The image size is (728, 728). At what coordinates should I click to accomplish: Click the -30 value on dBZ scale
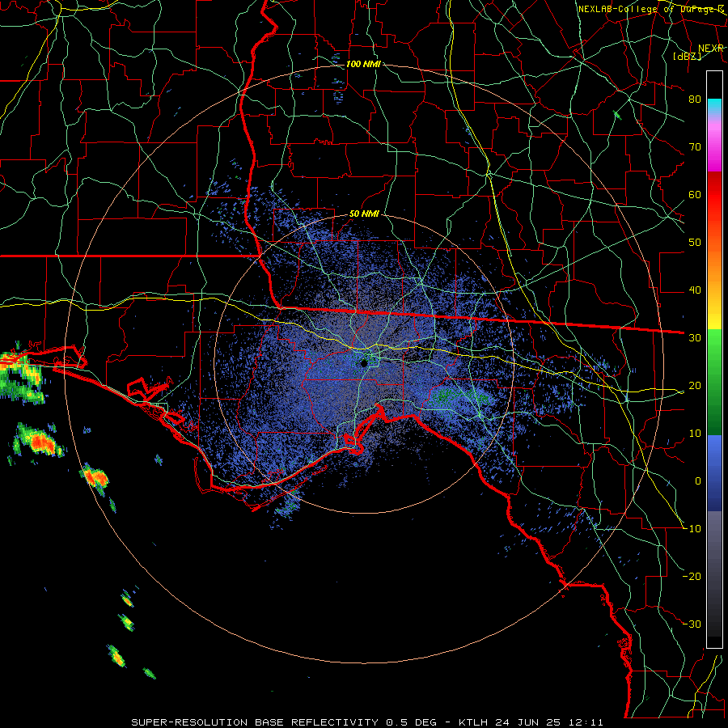(692, 624)
